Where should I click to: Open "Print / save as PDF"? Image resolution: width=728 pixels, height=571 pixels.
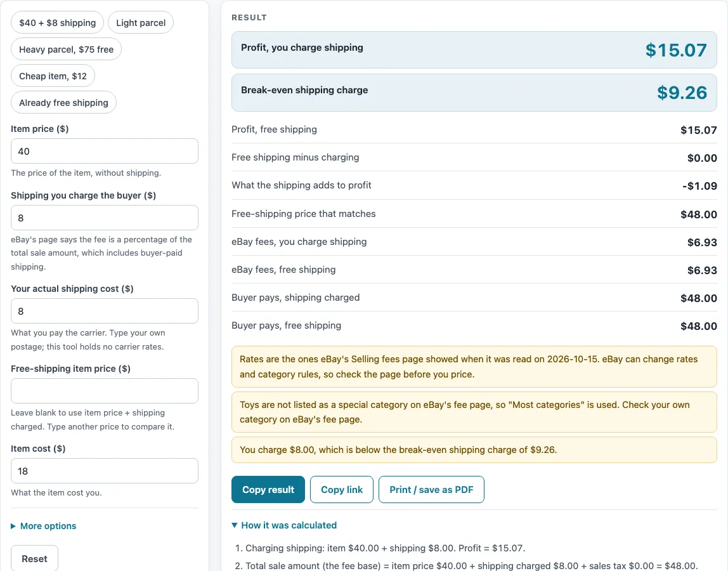431,490
